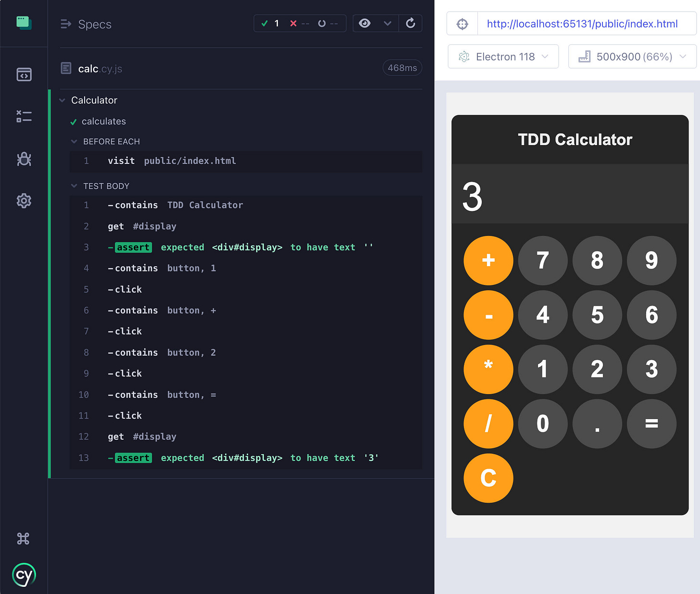The width and height of the screenshot is (700, 594).
Task: Select the contains button, = command
Action: click(x=246, y=395)
